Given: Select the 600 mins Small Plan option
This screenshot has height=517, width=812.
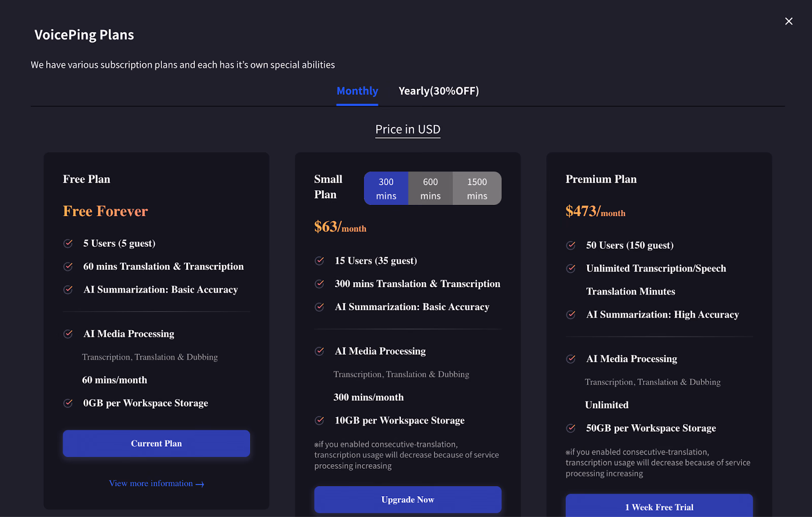Looking at the screenshot, I should [x=430, y=188].
